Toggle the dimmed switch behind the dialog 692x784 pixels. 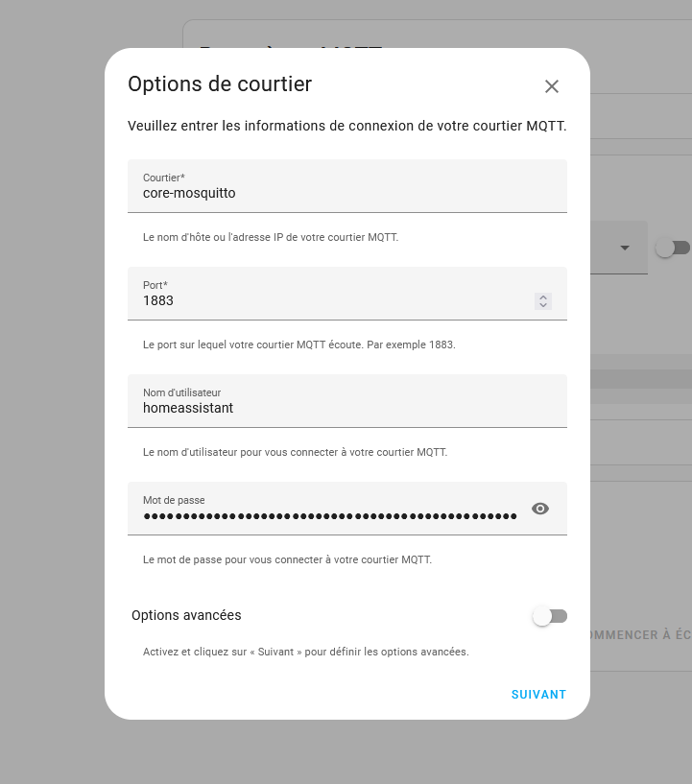pos(673,248)
